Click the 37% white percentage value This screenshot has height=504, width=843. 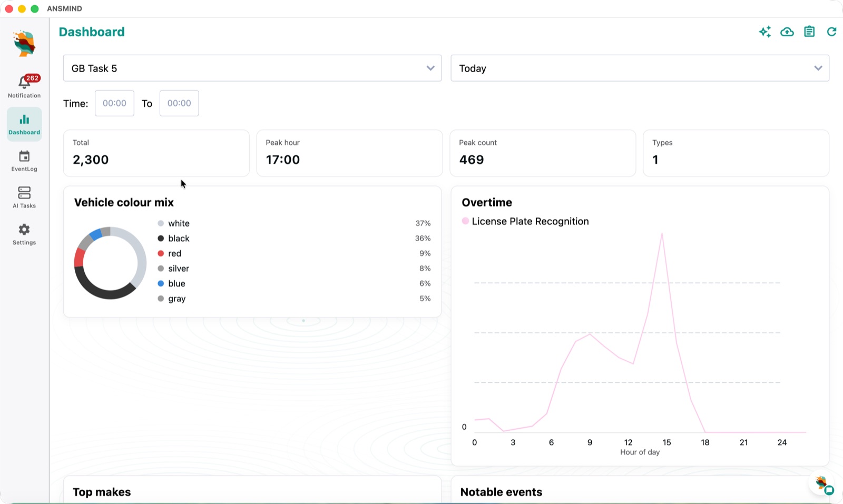423,223
